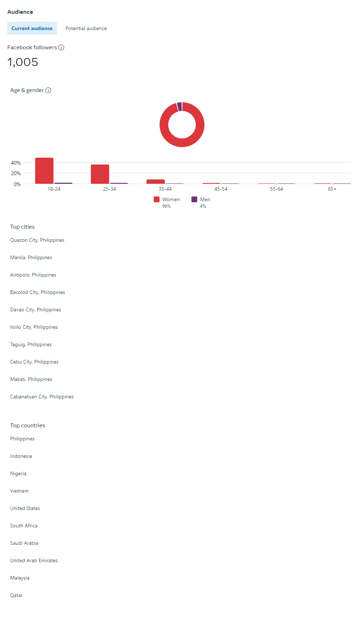364x622 pixels.
Task: Select Manila, Philippines in top cities
Action: point(31,257)
